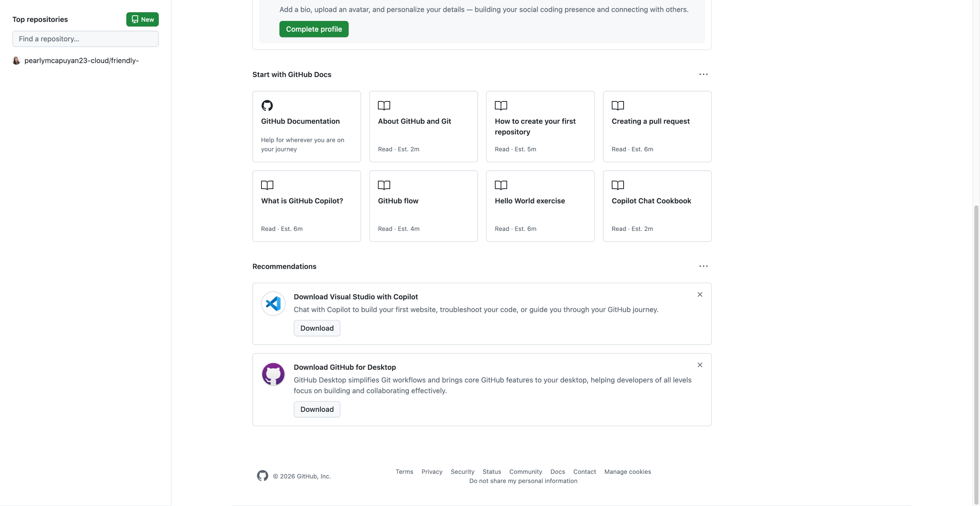This screenshot has width=980, height=506.
Task: Click the Manage cookies footer link
Action: point(627,472)
